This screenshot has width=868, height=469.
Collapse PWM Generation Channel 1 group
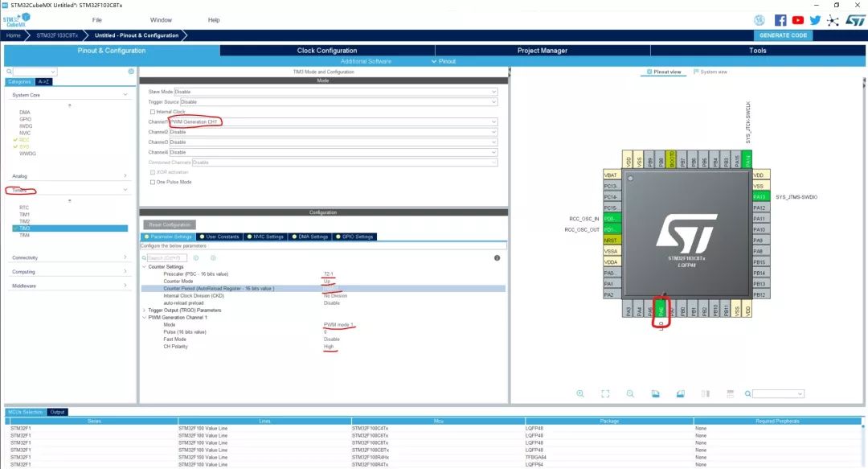coord(145,318)
